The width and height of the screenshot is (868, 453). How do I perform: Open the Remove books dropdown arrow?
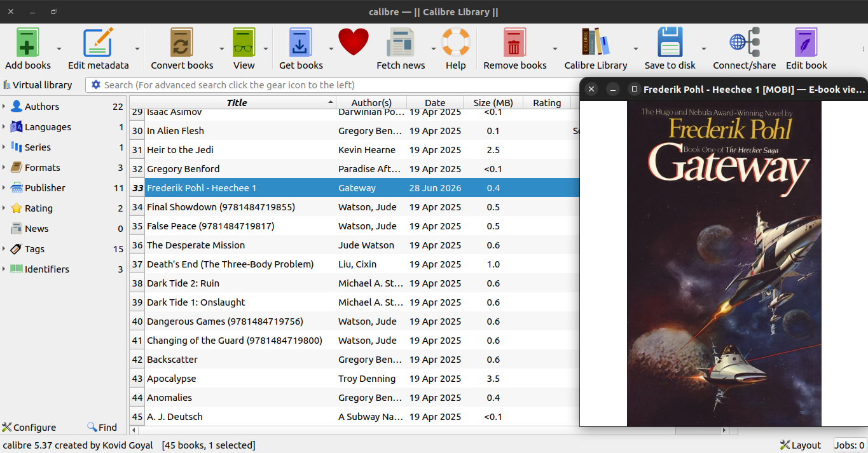point(555,48)
